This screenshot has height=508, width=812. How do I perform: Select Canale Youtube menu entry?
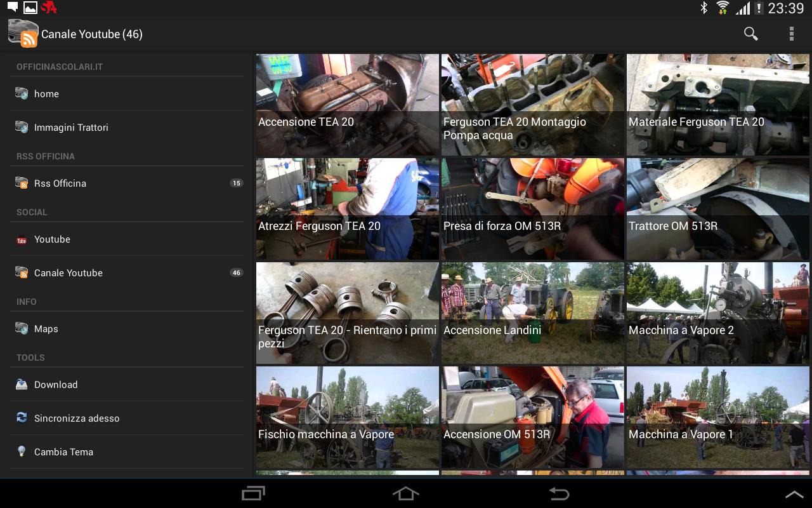click(x=127, y=272)
